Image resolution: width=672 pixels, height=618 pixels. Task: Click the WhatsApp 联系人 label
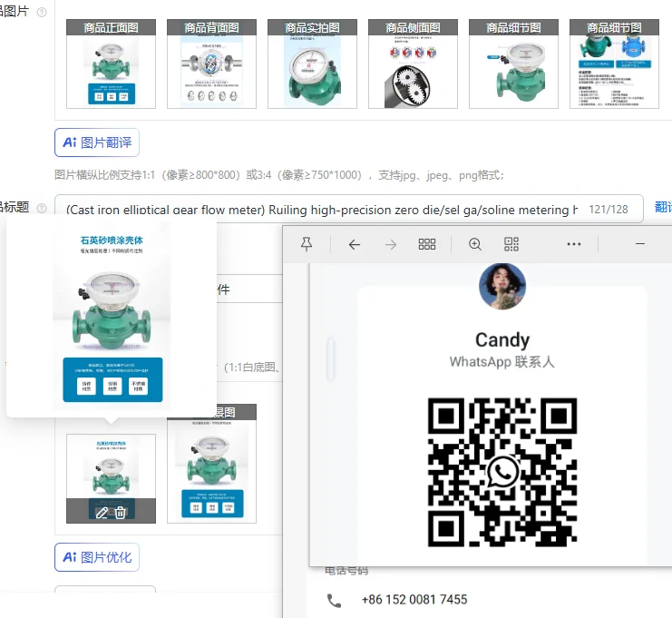[502, 362]
